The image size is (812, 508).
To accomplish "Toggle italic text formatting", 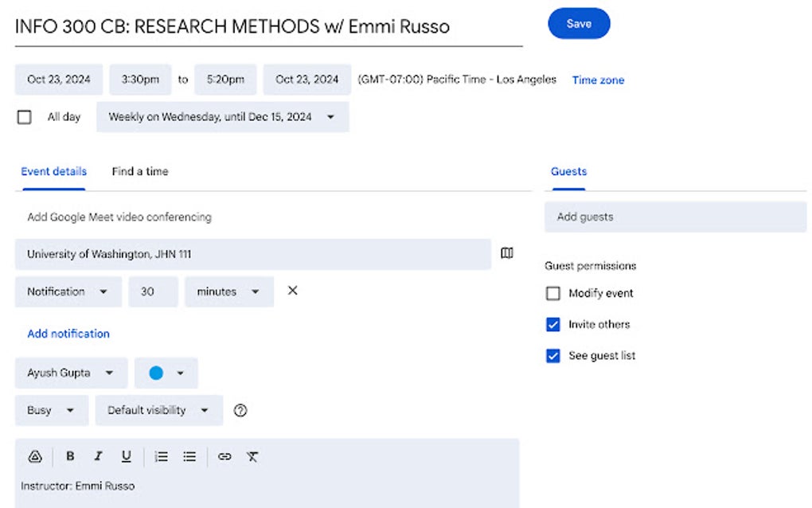I will 98,456.
